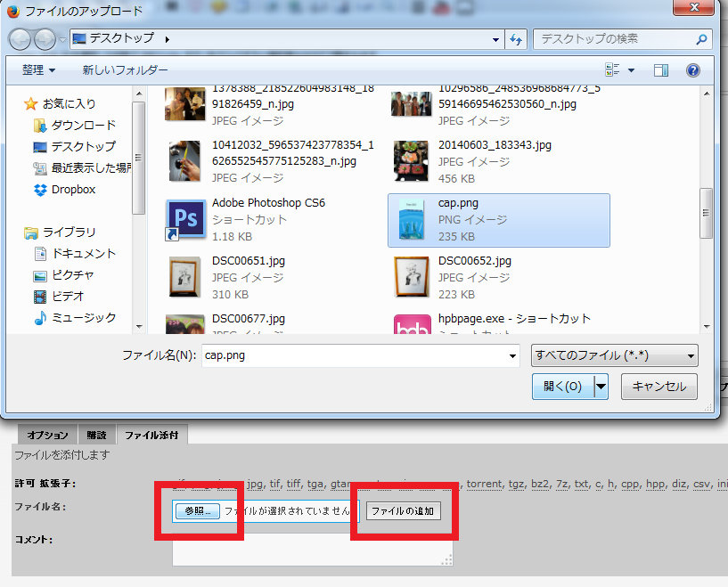This screenshot has height=587, width=728.
Task: Select the ダウンロード folder in favorites
Action: coord(83,126)
